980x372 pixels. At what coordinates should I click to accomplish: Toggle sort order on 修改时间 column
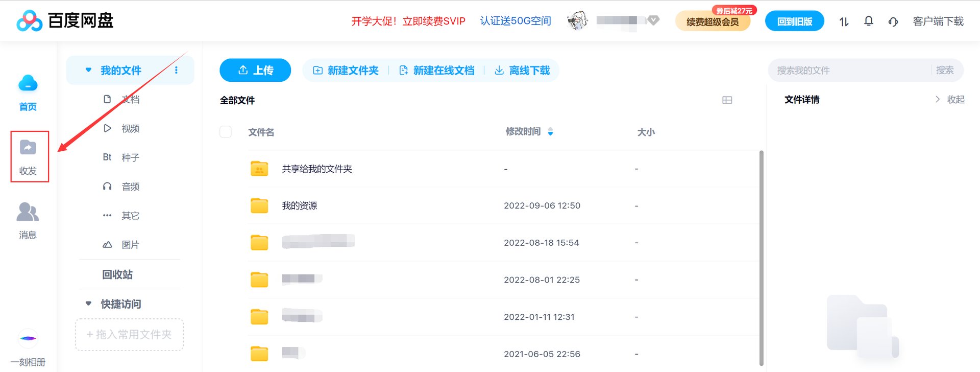[550, 131]
